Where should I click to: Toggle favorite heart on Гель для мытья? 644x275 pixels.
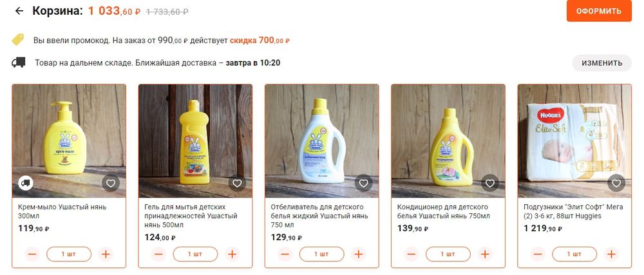[x=237, y=184]
